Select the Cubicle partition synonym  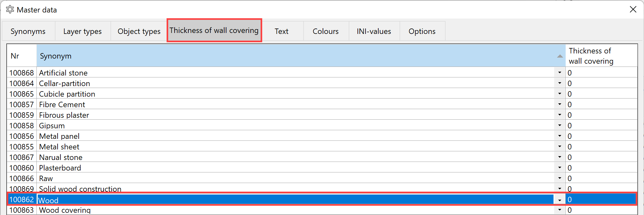click(296, 94)
